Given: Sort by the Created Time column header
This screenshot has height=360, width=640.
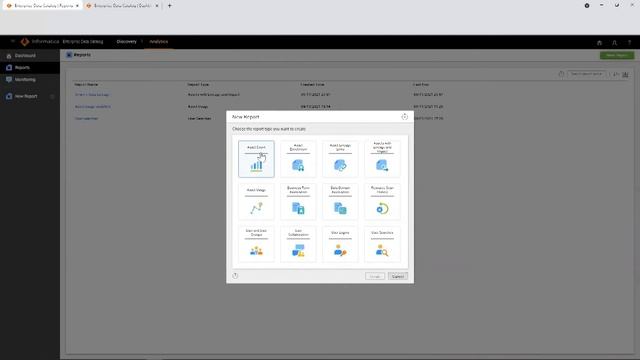Looking at the screenshot, I should coord(312,84).
